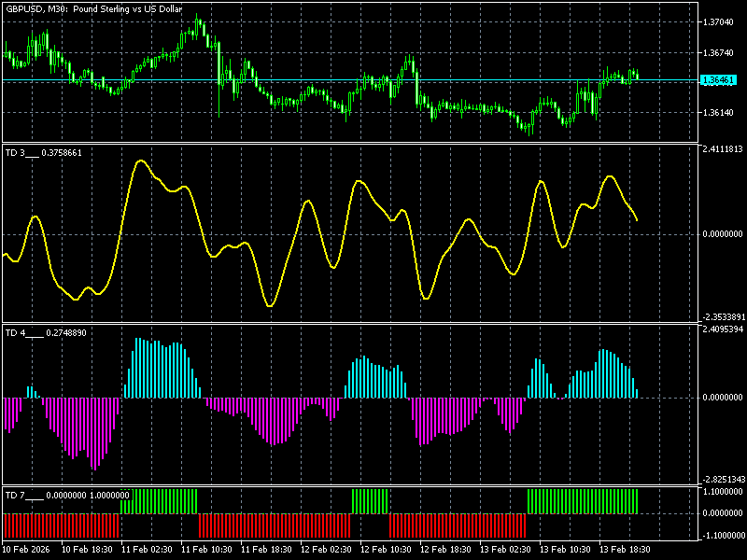
Task: Click the 11 Feb 18:30 time label
Action: click(266, 549)
